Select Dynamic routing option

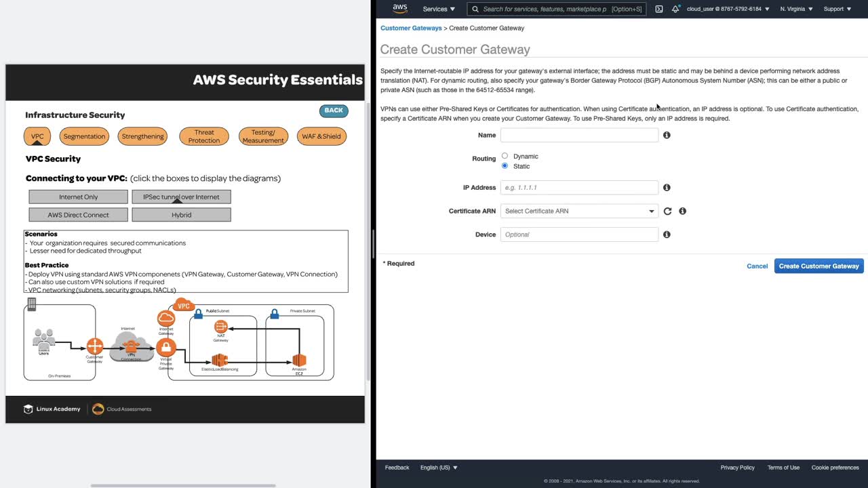click(505, 156)
